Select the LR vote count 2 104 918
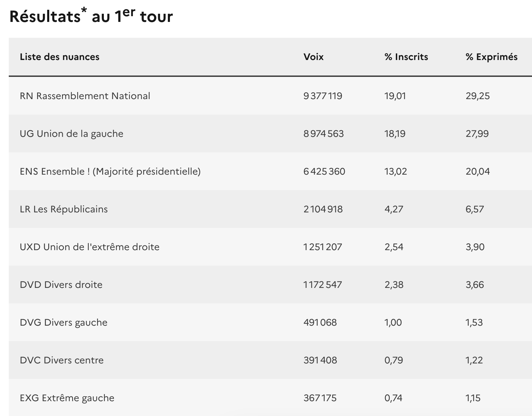Screen dimensions: 532x416 [x=323, y=209]
